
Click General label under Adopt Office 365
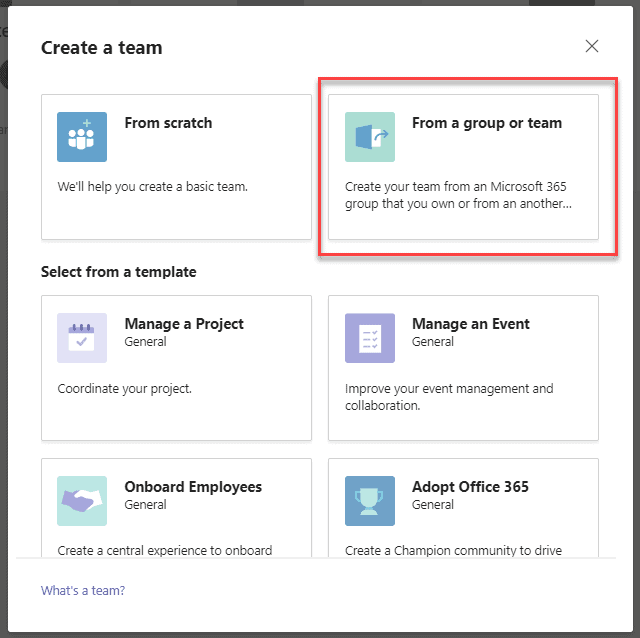(x=433, y=505)
